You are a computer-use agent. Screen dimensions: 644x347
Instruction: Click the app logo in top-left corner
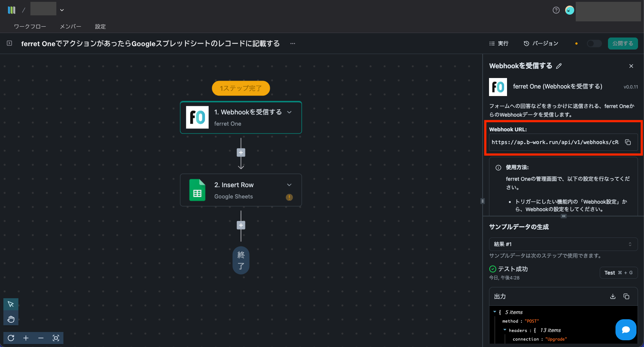(x=12, y=10)
